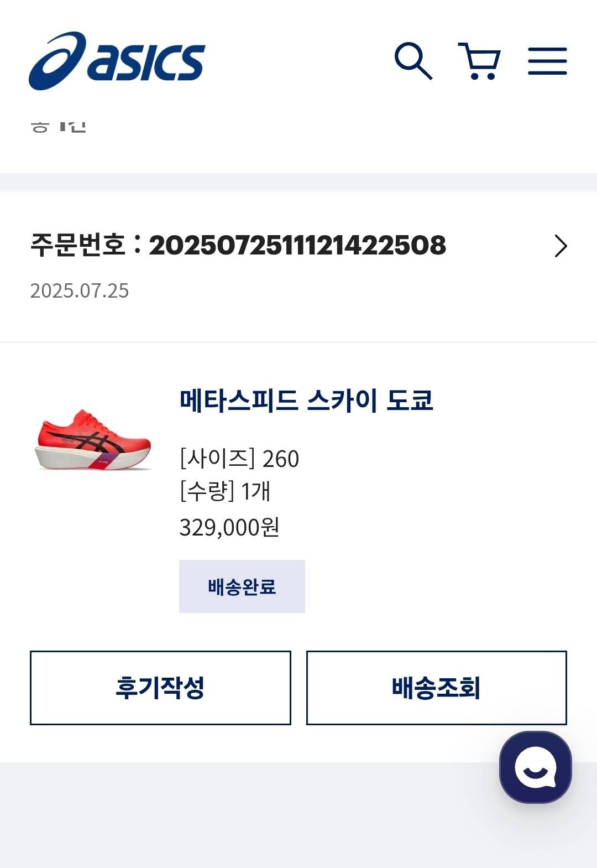
Task: Click the [수량] 1개 quantity text
Action: 225,491
